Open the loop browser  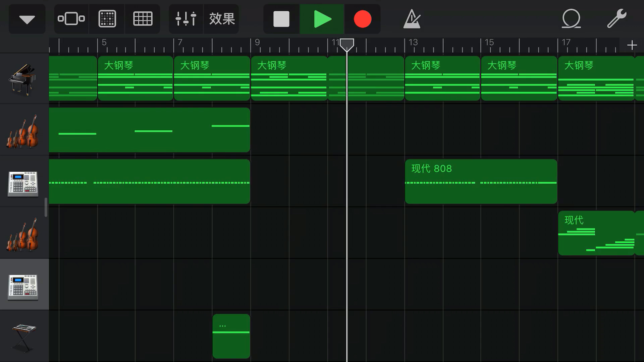click(571, 19)
